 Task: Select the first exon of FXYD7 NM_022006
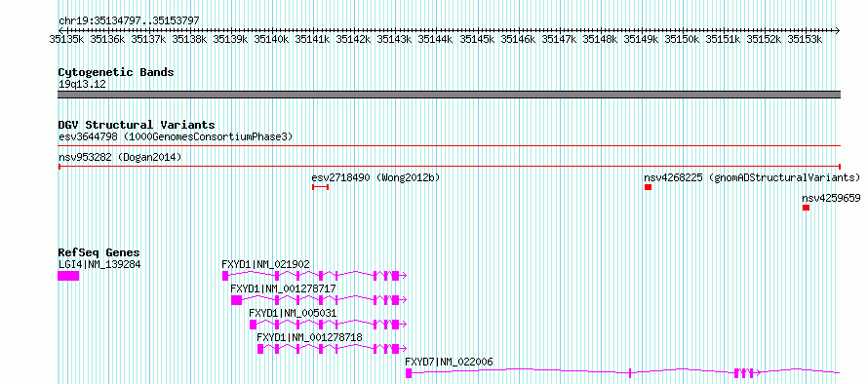[409, 373]
